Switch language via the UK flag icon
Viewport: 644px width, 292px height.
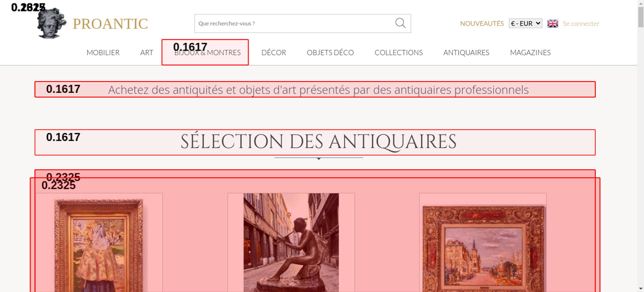click(x=553, y=23)
